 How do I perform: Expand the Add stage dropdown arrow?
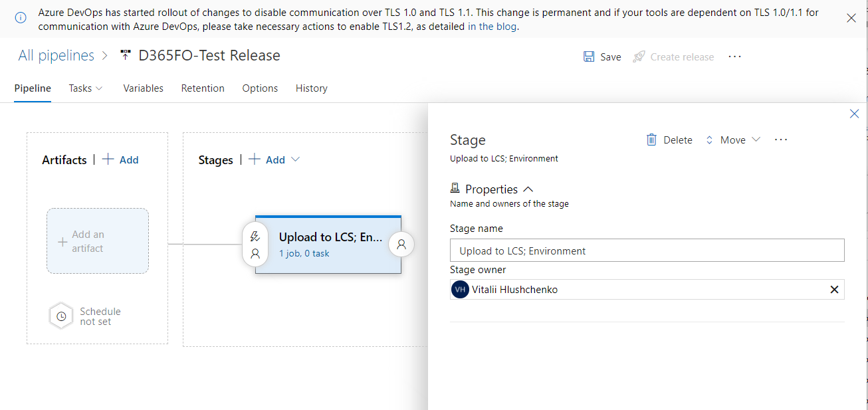point(296,159)
